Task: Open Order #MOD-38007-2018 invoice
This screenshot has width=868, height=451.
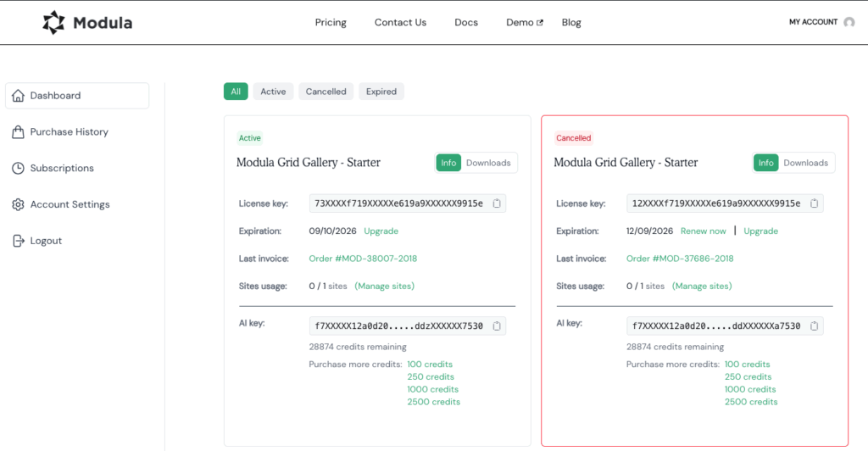Action: (x=363, y=259)
